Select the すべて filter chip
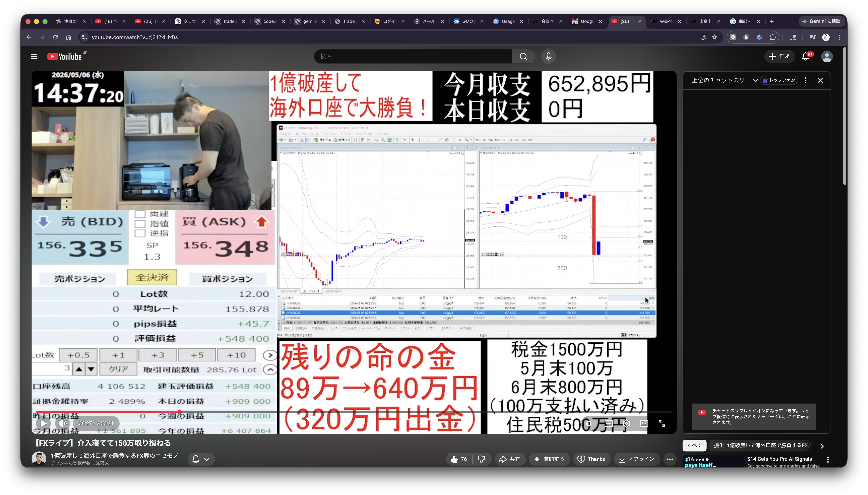Screen dimensions: 868x495 (x=694, y=445)
